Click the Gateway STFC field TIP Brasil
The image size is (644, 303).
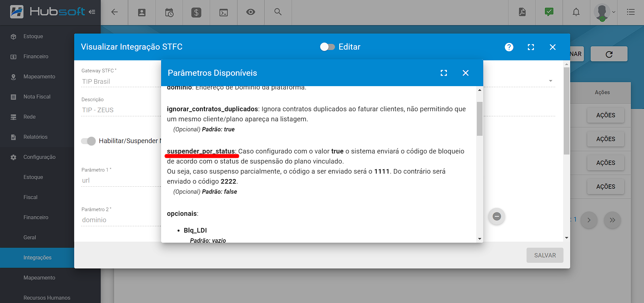click(121, 81)
